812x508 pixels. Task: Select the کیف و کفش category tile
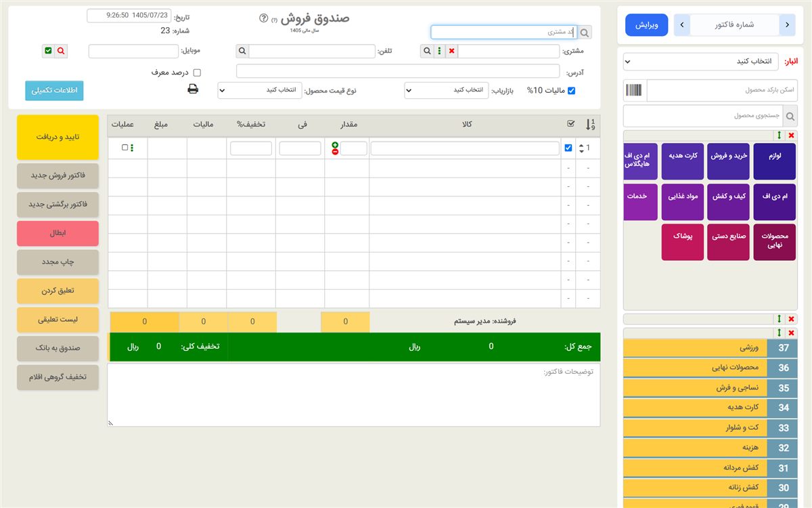coord(729,202)
